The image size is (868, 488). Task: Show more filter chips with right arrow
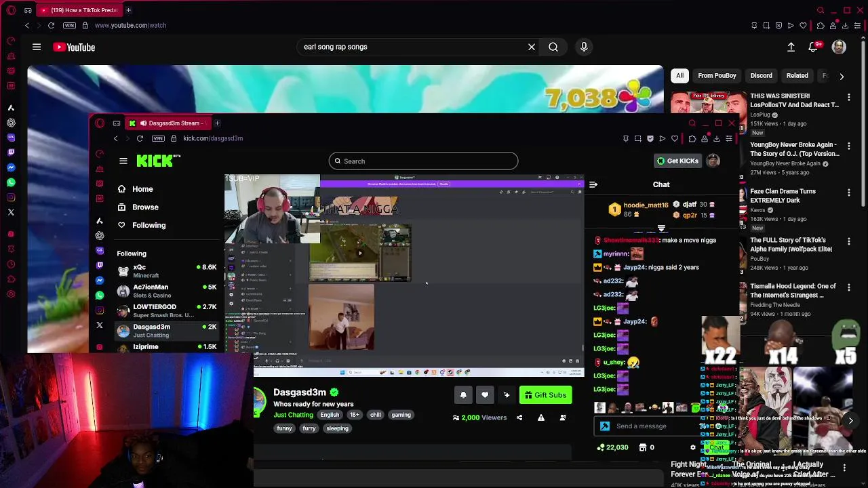click(842, 77)
